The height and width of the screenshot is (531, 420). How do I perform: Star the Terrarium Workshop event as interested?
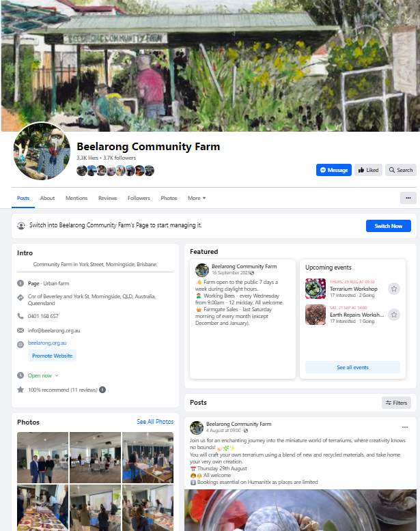tap(394, 289)
